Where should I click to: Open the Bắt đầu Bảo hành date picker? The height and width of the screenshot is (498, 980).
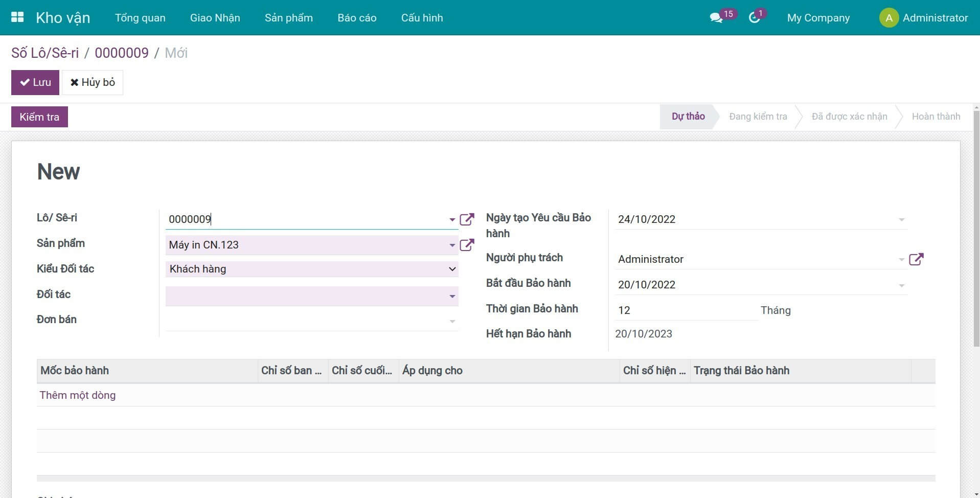pos(760,285)
